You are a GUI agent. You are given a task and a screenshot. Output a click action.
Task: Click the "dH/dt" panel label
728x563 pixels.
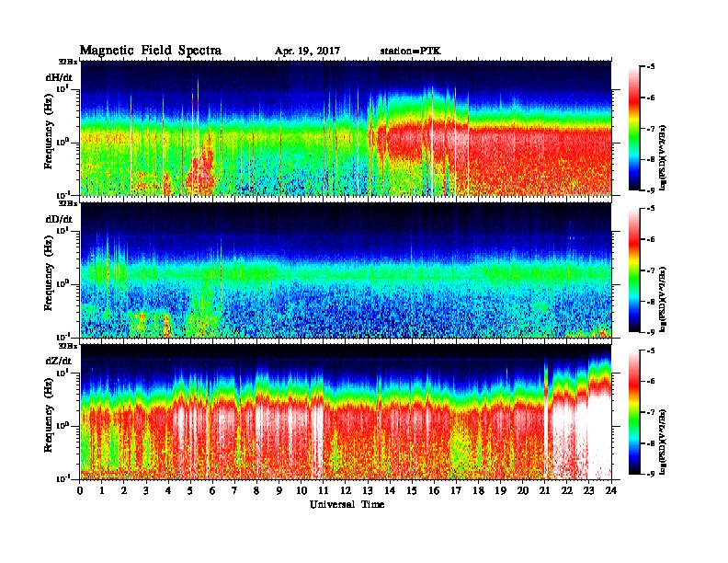[59, 77]
